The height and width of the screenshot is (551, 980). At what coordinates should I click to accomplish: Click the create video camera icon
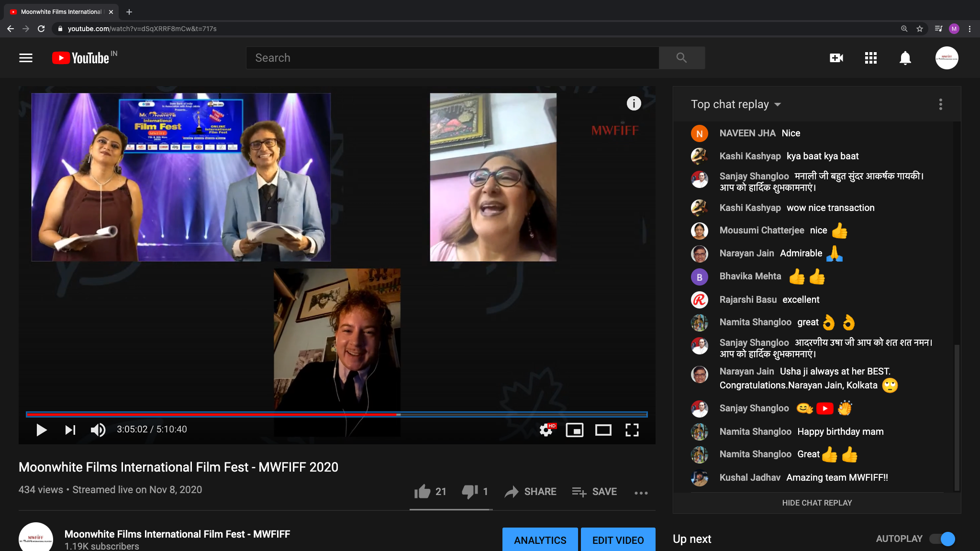click(x=836, y=58)
